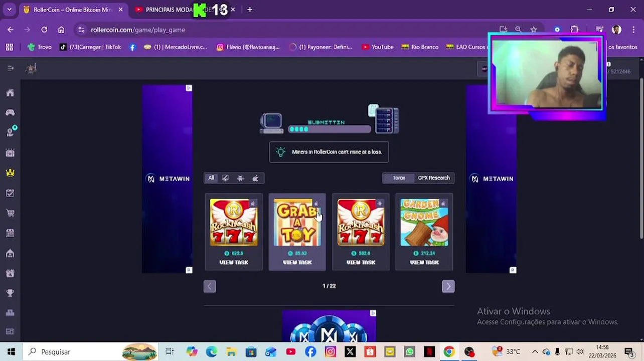Open the MercadoLivre bookmark

(175, 47)
